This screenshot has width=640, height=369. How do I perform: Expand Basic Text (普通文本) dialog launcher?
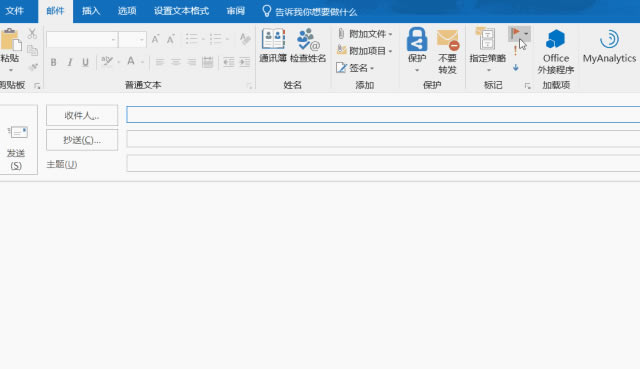[x=249, y=86]
